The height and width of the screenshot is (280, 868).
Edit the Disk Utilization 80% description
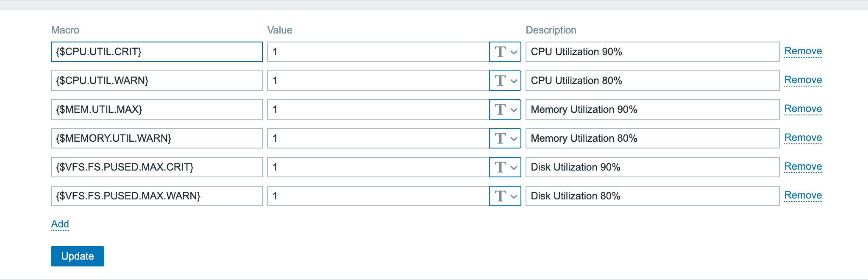pyautogui.click(x=652, y=196)
